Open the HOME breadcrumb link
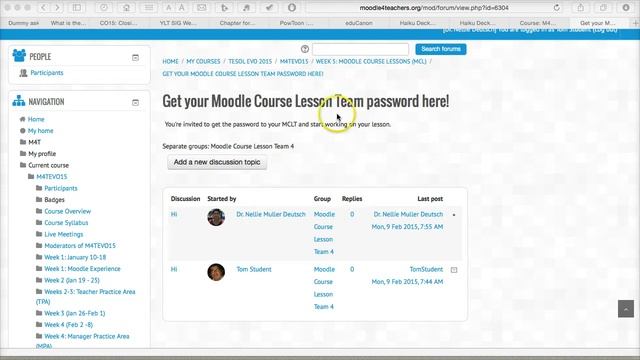The width and height of the screenshot is (640, 360). (x=170, y=61)
